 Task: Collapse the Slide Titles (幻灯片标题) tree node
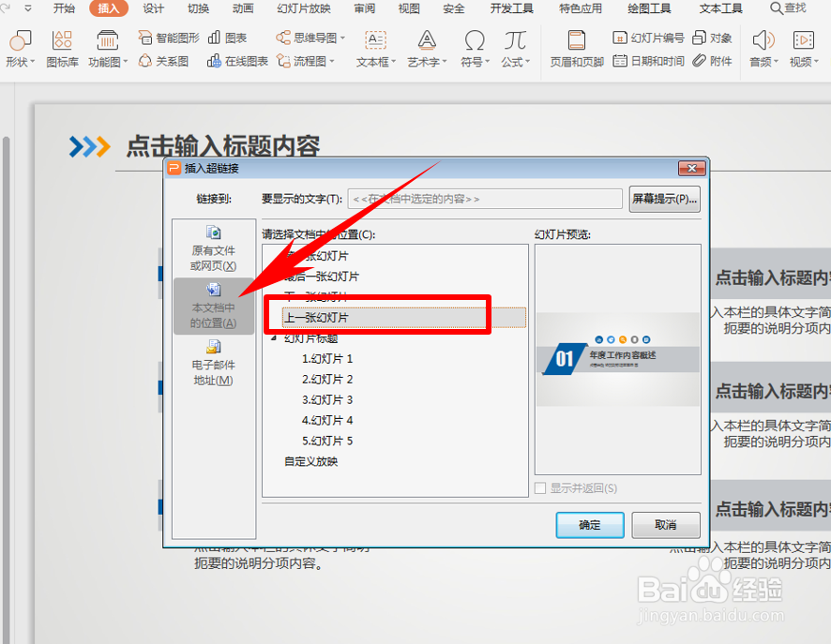[274, 337]
